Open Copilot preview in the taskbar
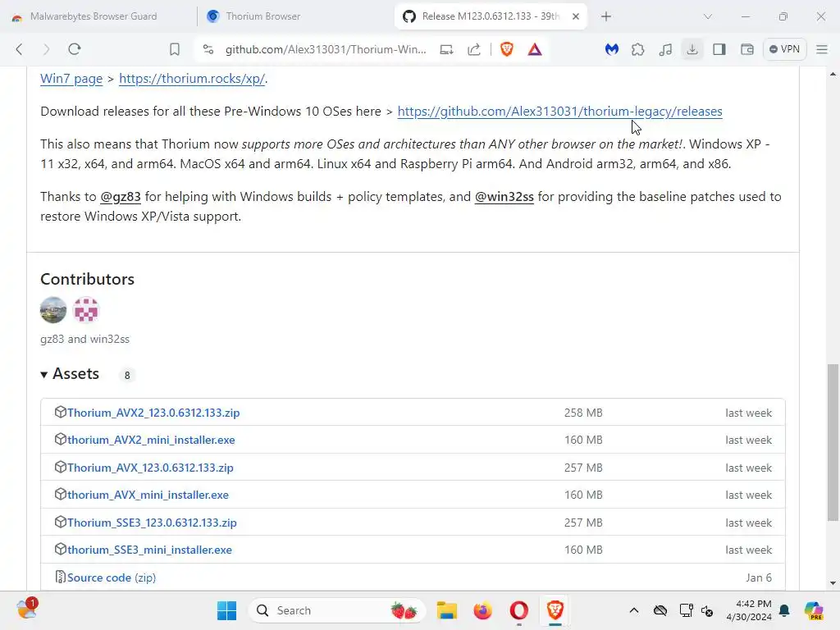This screenshot has height=630, width=840. pos(814,610)
